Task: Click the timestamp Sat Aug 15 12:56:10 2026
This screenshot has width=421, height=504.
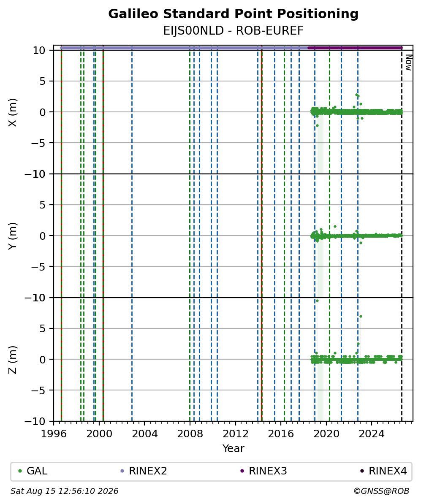Action: [x=64, y=491]
